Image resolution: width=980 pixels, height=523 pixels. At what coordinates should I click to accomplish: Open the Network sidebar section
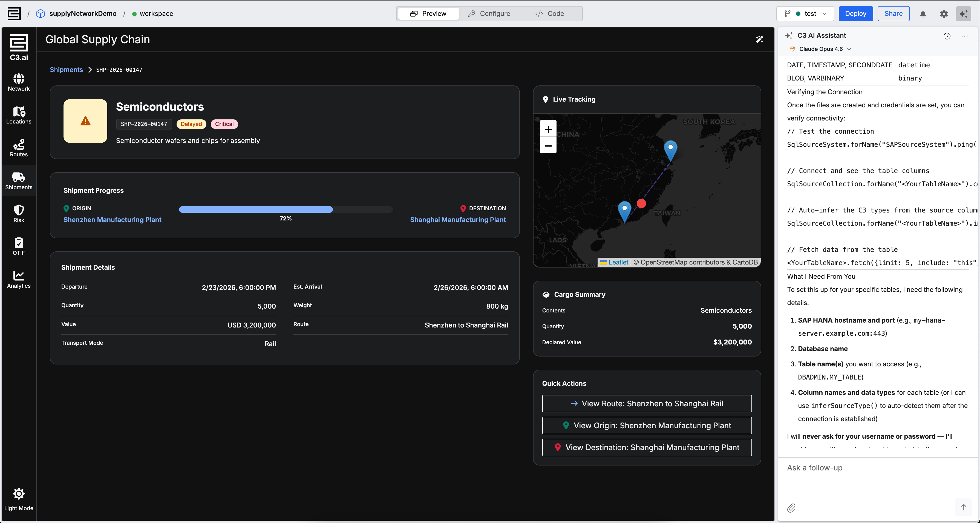click(x=19, y=82)
